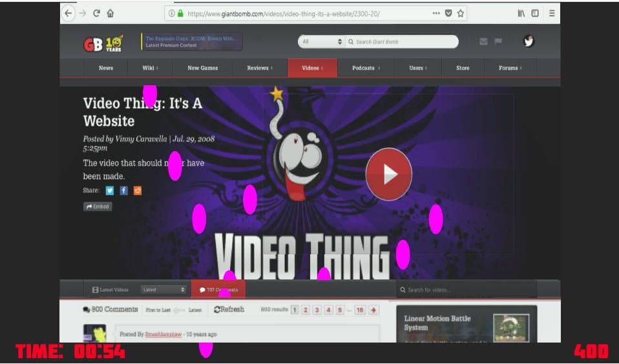Screen dimensions: 619x364
Task: Go to comments page 4
Action: (328, 310)
